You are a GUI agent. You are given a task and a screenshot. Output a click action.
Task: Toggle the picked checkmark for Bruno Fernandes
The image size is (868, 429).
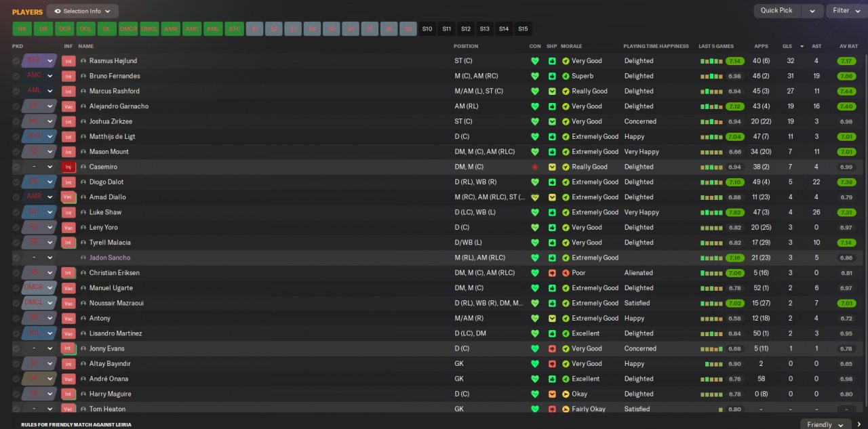click(x=16, y=76)
